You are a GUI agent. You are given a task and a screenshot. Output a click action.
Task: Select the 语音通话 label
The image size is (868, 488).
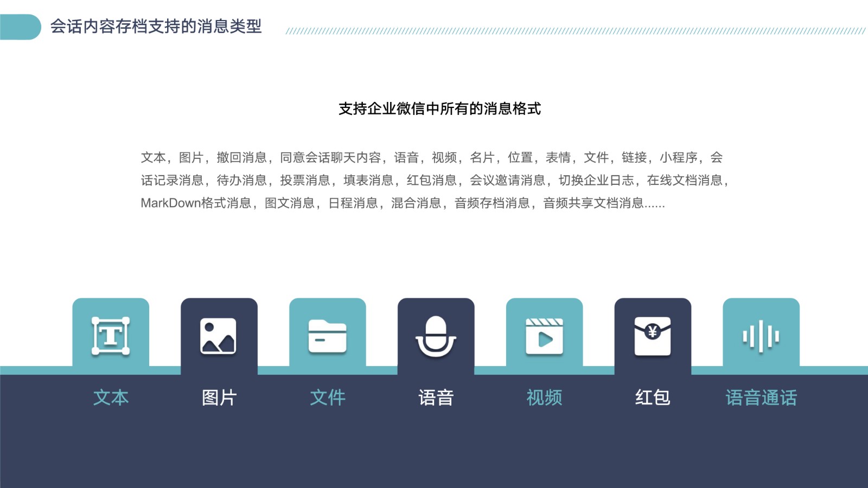761,397
